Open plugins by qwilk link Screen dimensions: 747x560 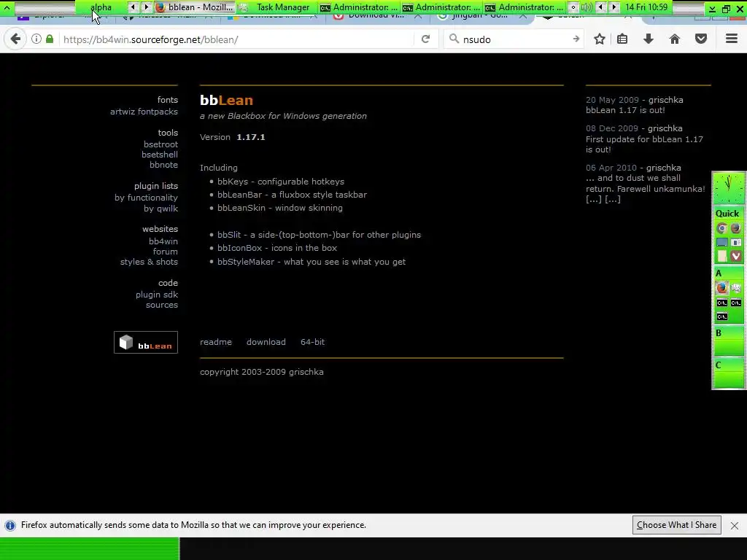click(160, 208)
